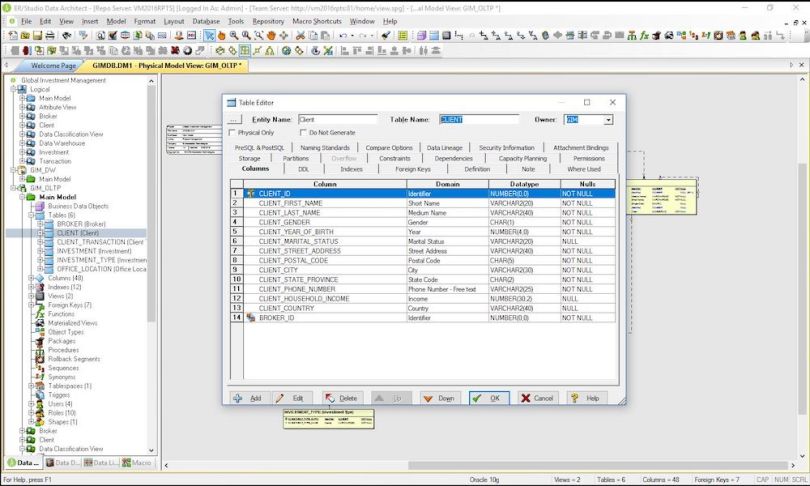
Task: Click the Cut scissors icon
Action: coord(300,35)
